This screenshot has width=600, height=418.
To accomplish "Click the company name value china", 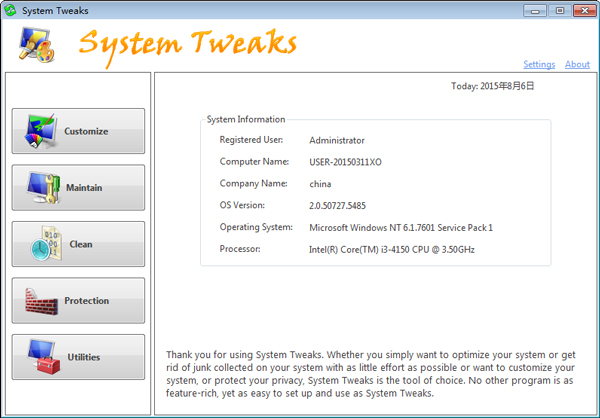I will (x=320, y=184).
